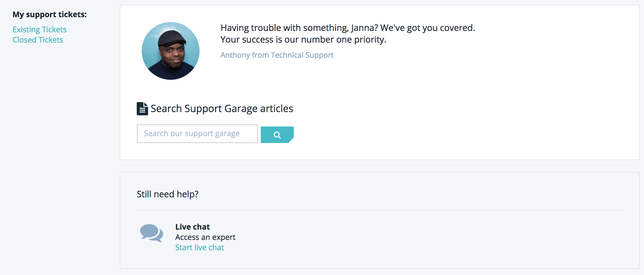Click the My support tickets heading
Viewport: 644px width, 275px height.
tap(50, 14)
